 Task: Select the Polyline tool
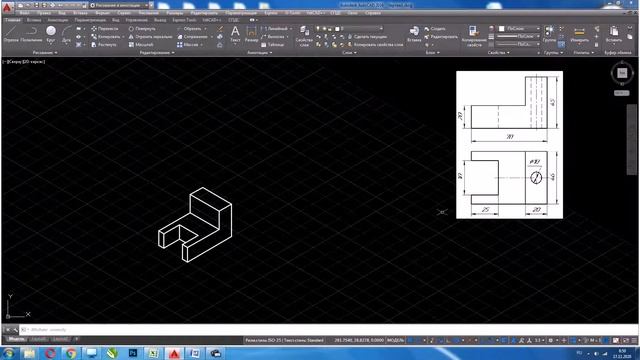tap(31, 33)
